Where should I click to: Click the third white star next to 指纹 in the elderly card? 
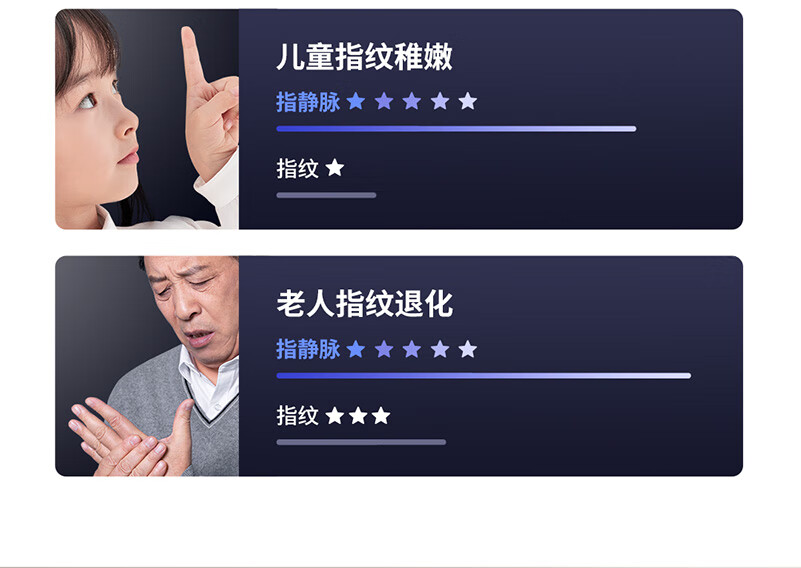tap(381, 416)
